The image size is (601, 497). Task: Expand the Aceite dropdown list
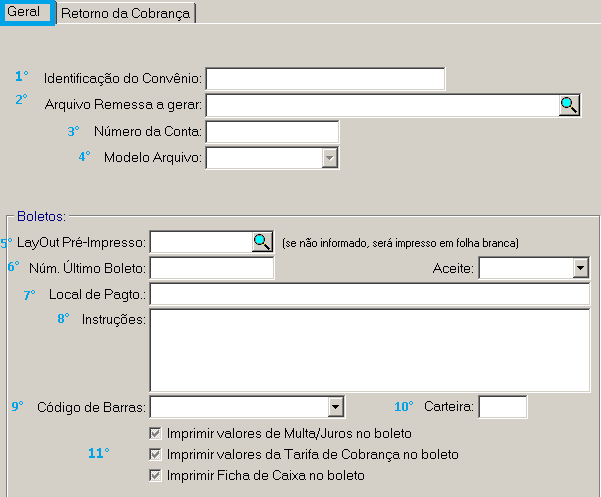point(580,267)
